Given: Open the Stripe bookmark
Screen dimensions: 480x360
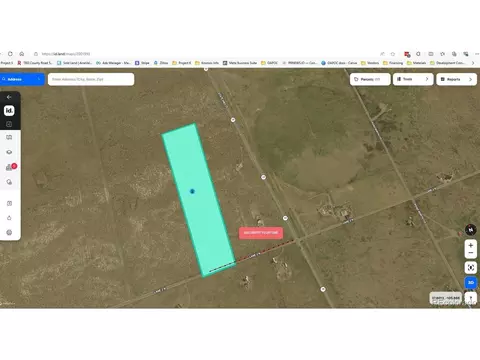Looking at the screenshot, I should [142, 63].
